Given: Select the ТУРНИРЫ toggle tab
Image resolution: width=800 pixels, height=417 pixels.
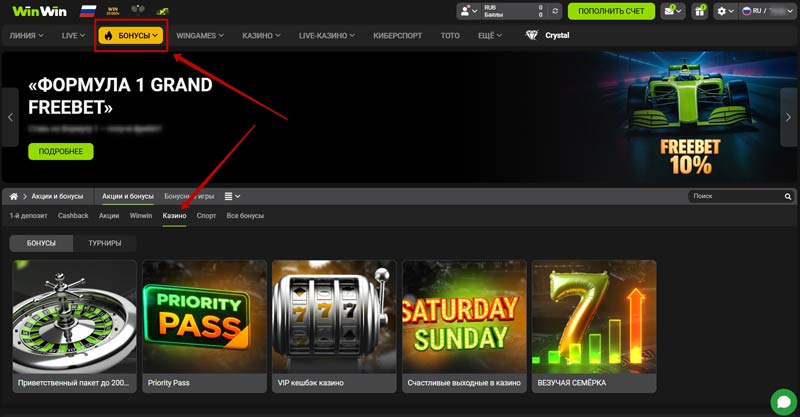Looking at the screenshot, I should click(x=105, y=243).
